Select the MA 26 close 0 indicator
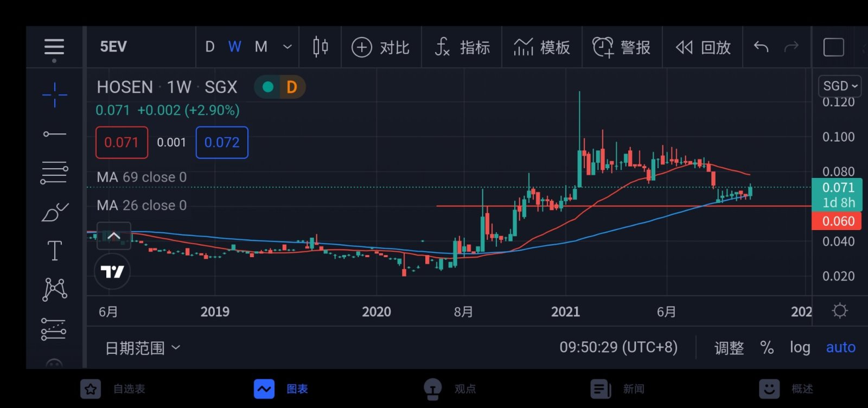 coord(142,206)
